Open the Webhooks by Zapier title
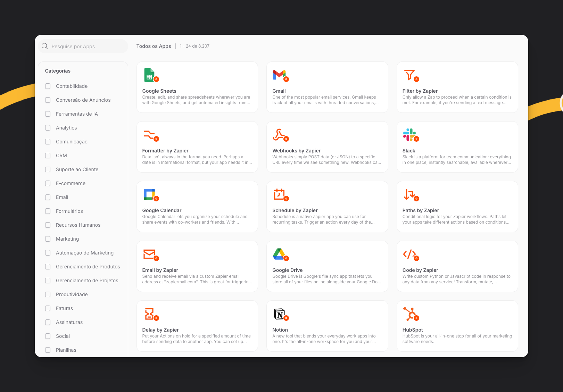The height and width of the screenshot is (392, 563). click(296, 151)
